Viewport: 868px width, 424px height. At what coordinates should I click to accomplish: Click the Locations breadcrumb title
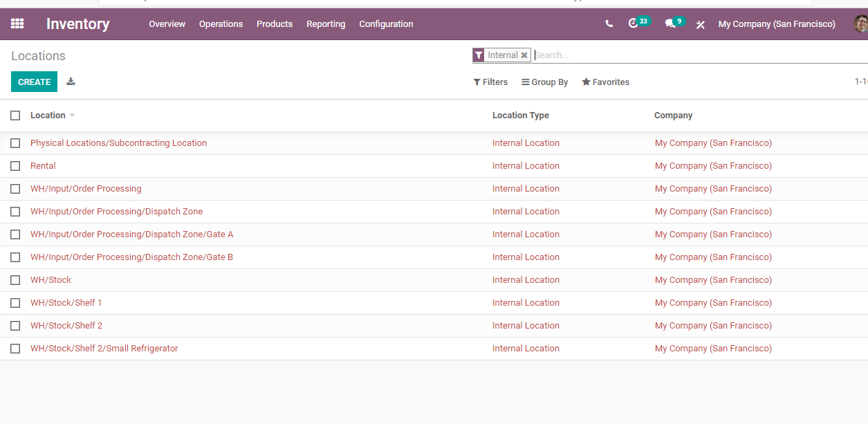[38, 56]
